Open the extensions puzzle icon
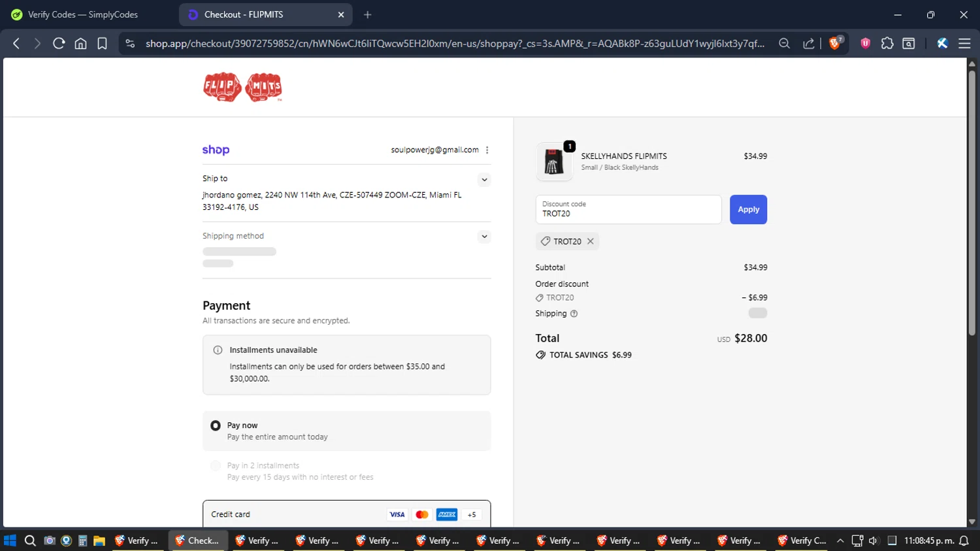The width and height of the screenshot is (980, 551). coord(887,43)
